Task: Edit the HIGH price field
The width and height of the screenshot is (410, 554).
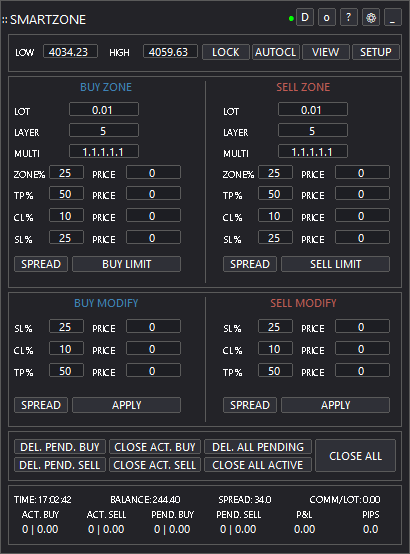Action: (x=170, y=52)
